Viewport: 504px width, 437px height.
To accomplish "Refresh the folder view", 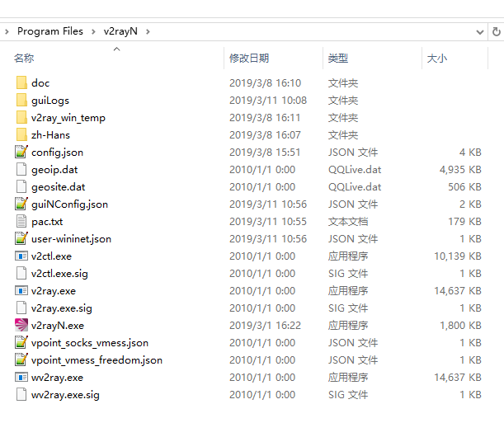I will 497,31.
